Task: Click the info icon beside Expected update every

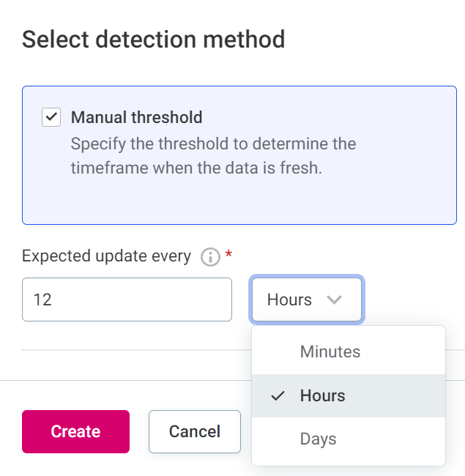Action: 210,257
